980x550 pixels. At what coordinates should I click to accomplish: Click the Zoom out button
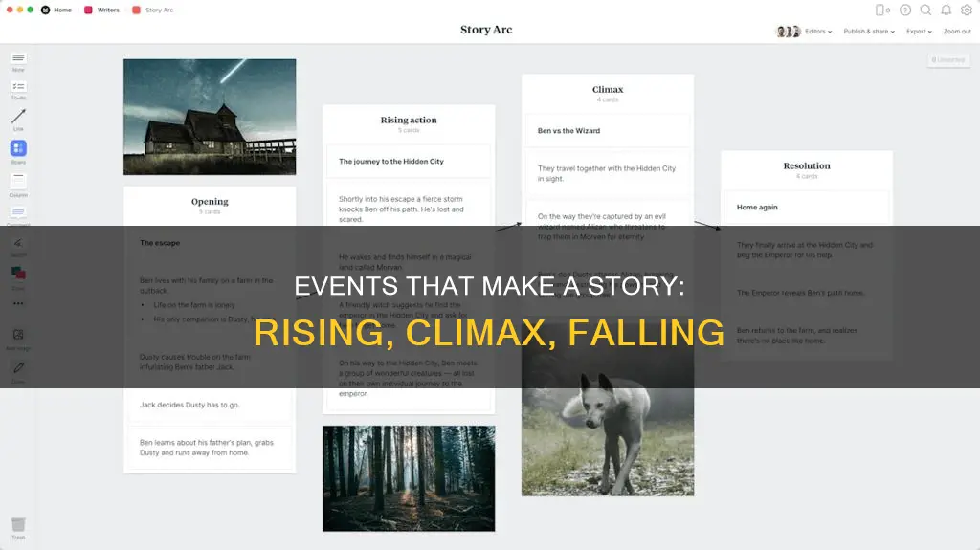(x=957, y=32)
